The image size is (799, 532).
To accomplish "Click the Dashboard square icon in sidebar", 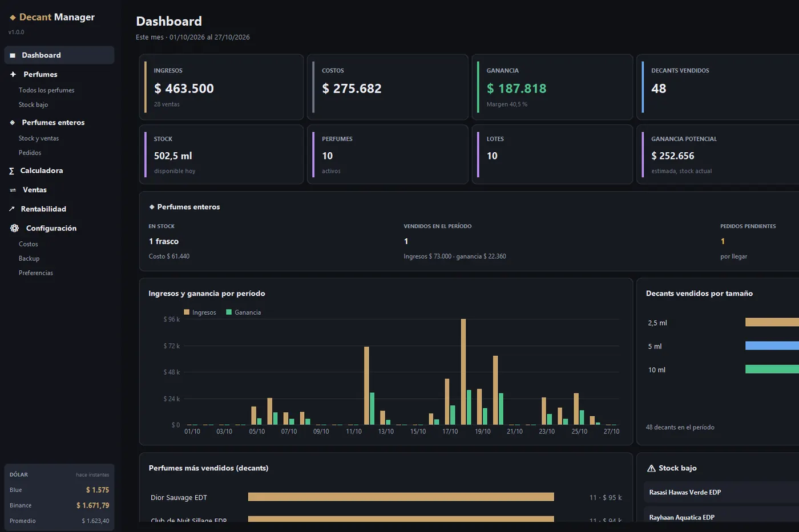I will 13,55.
